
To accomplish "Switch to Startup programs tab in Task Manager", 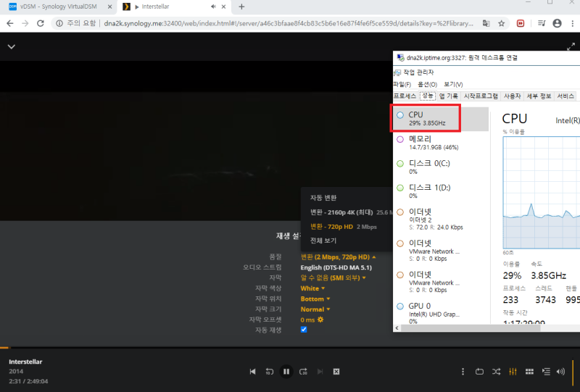I will pyautogui.click(x=481, y=96).
